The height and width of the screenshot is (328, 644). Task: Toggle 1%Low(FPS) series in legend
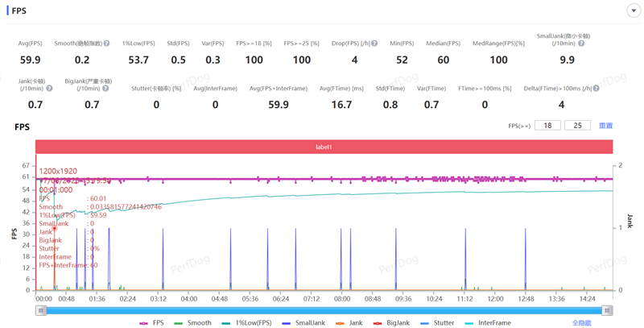click(x=245, y=323)
